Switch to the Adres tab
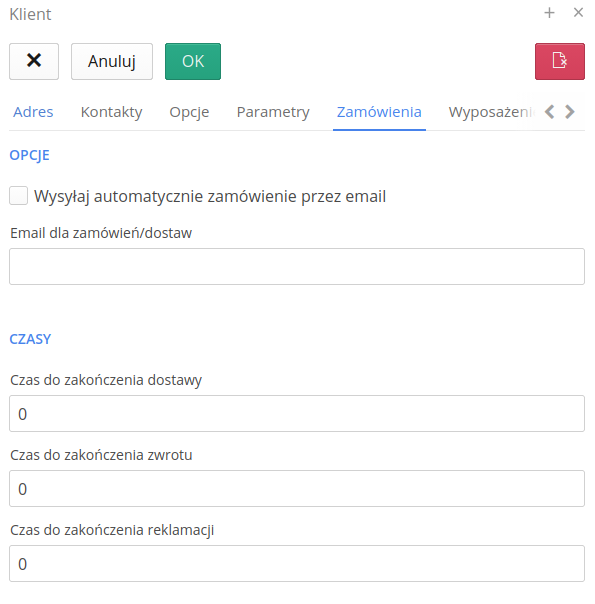This screenshot has width=595, height=604. click(x=33, y=112)
